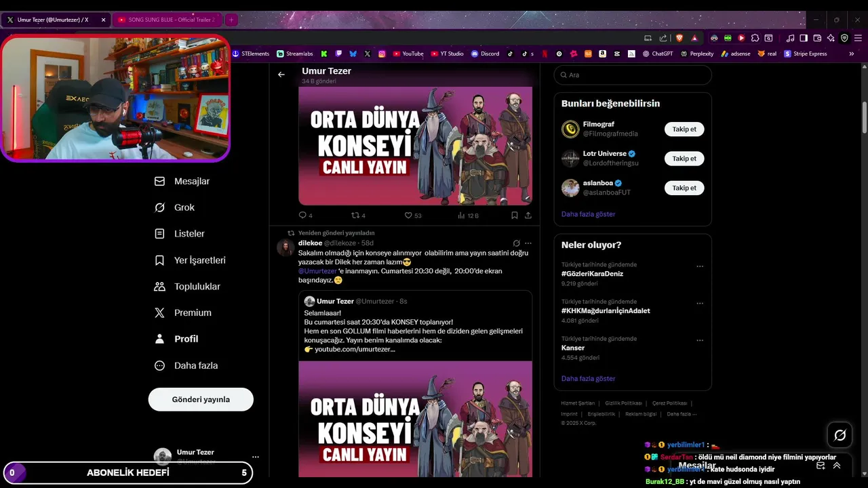Show more suggestions under Bunları beğenebilirsin
Screen dimensions: 868x488
point(588,214)
